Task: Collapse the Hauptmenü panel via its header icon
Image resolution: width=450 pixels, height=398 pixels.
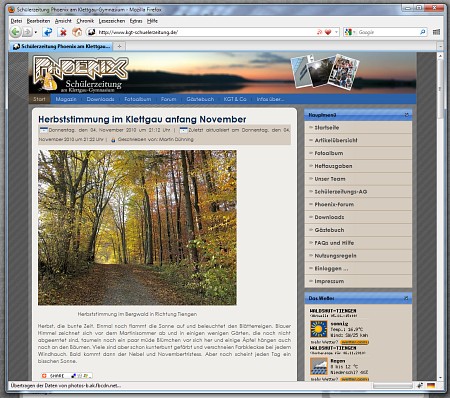Action: [x=406, y=115]
